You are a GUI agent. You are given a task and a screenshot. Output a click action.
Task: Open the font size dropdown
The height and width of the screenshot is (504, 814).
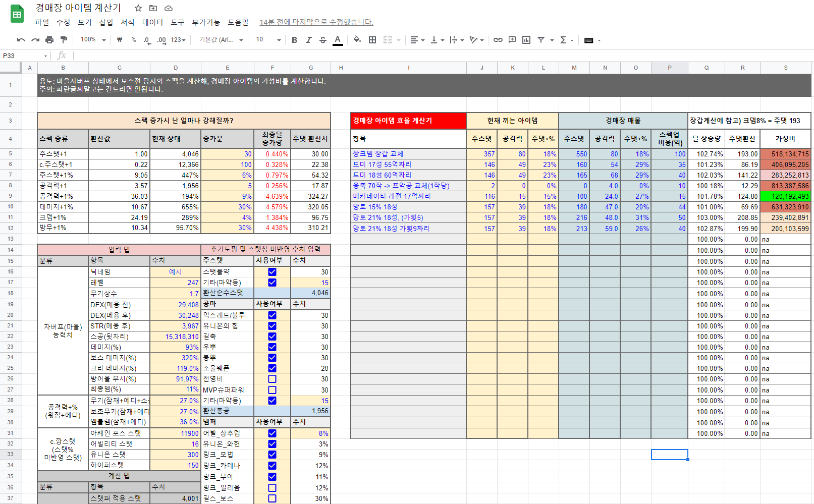(268, 40)
